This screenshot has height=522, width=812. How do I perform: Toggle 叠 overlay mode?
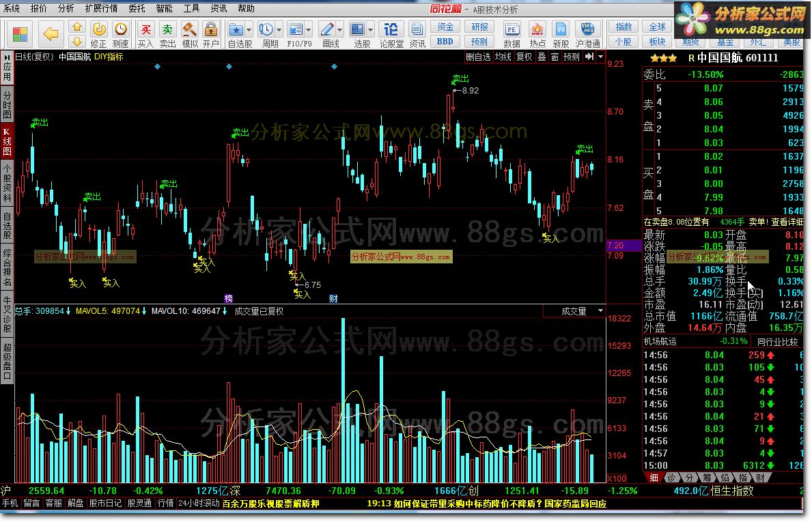[x=542, y=57]
